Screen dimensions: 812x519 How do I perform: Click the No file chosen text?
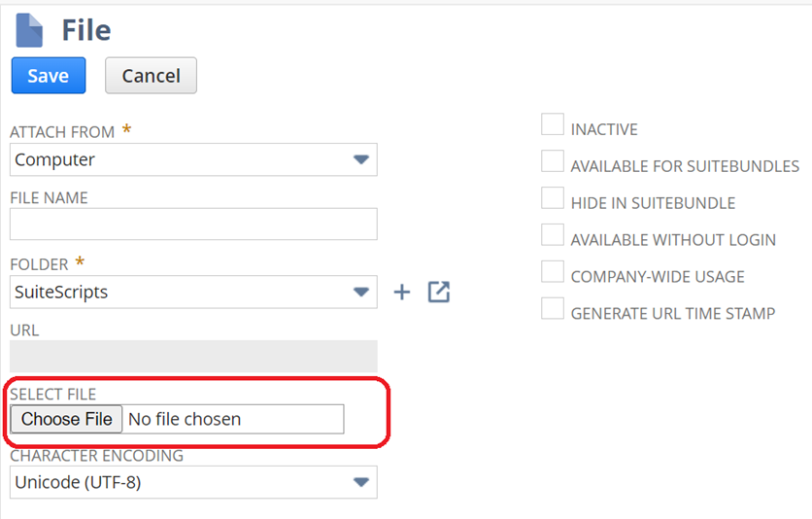point(185,419)
